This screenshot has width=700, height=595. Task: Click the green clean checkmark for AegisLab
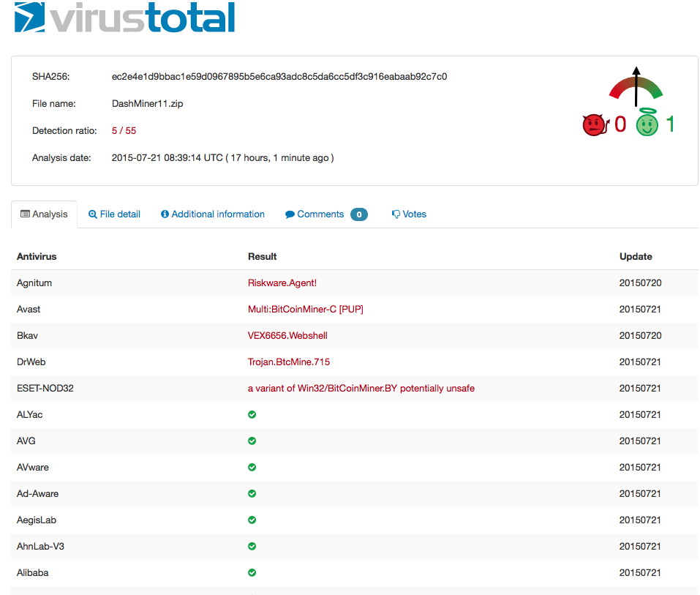252,520
